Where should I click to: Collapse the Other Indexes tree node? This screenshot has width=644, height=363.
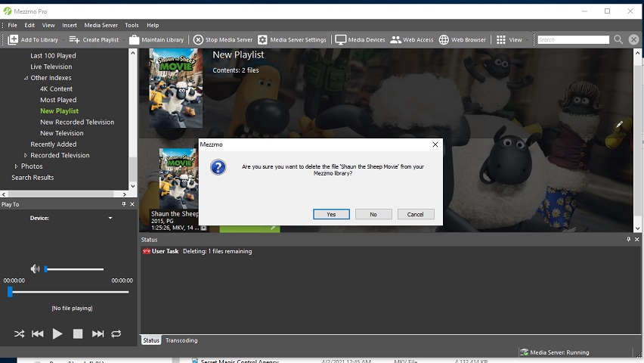pos(26,78)
